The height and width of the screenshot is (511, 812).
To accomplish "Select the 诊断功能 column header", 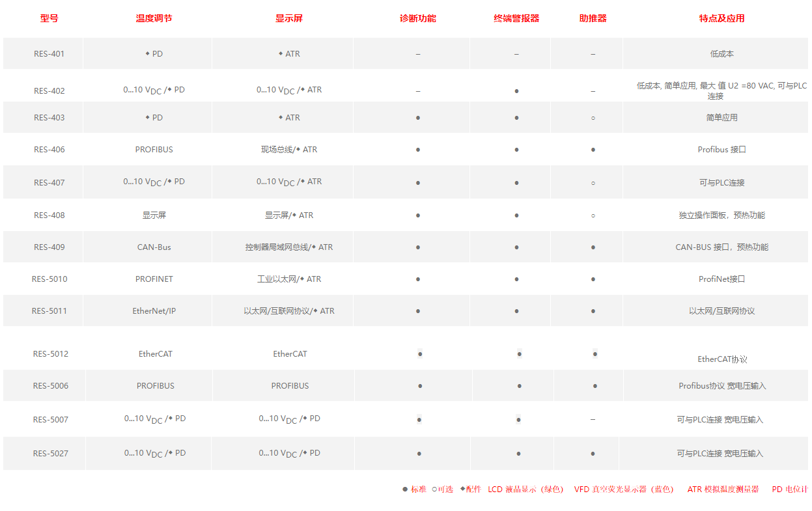I will [x=417, y=18].
